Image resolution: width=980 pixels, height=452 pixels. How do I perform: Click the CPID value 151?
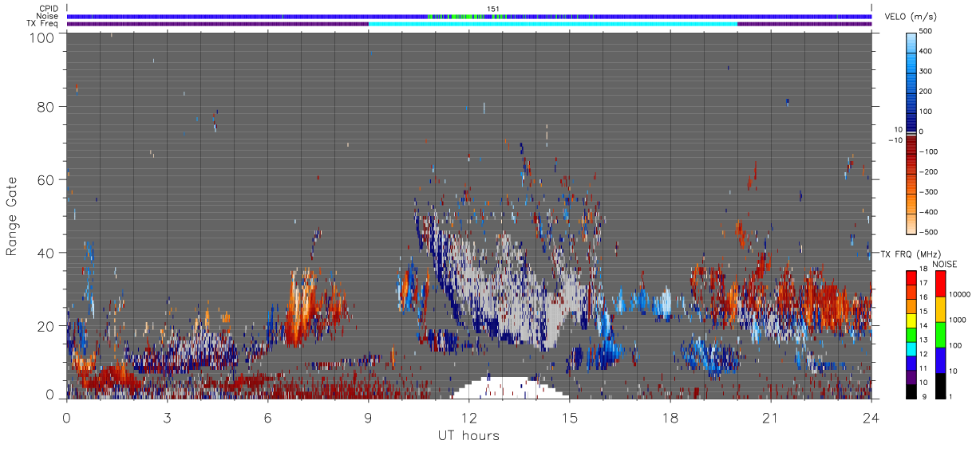(493, 9)
